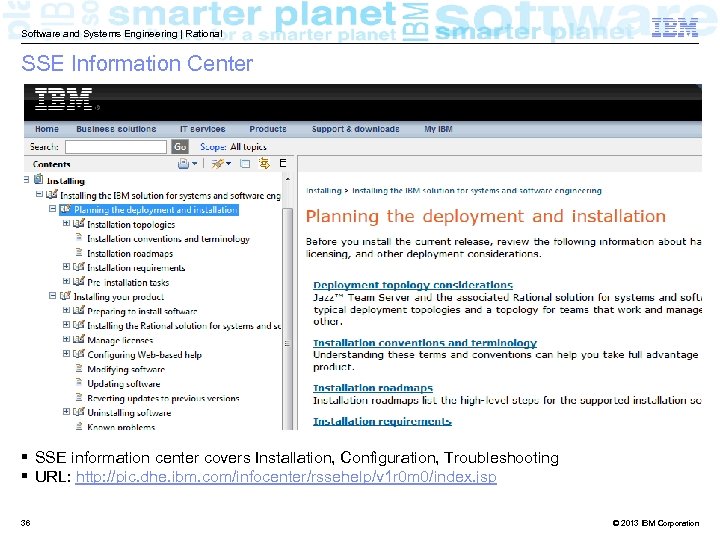Collapse the top-level Installing node

tap(27, 180)
